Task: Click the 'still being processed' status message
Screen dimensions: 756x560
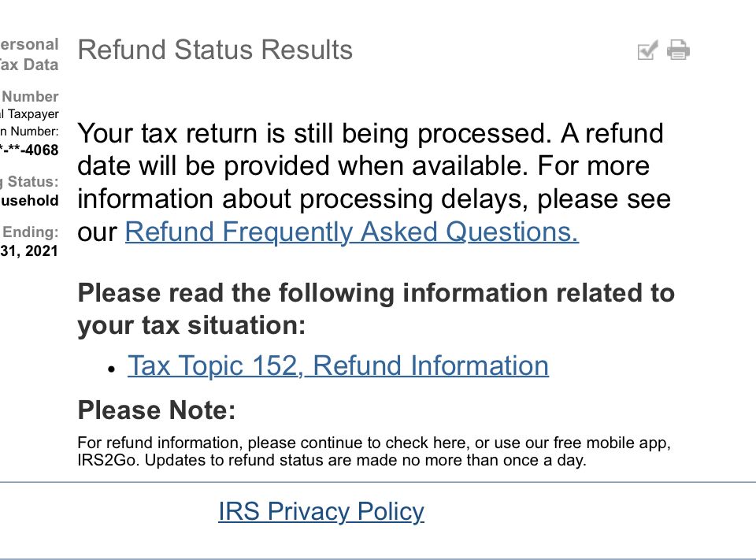Action: point(374,182)
